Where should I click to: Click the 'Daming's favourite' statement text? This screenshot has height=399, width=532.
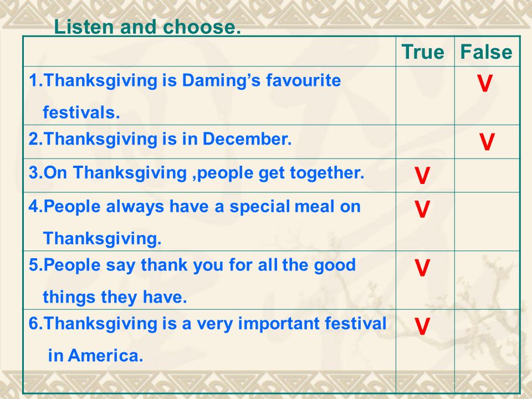tap(185, 81)
